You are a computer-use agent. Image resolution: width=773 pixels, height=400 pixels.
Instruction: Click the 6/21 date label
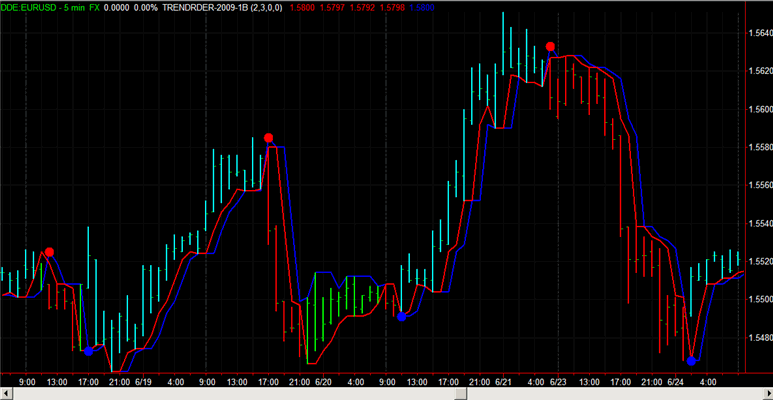502,381
